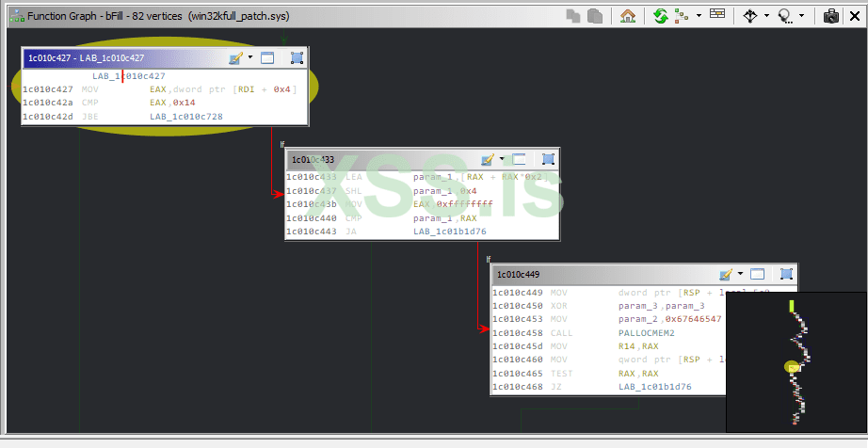Screen dimensions: 868x448
Task: Select address 1c010c460 MOV qword line
Action: tap(518, 360)
